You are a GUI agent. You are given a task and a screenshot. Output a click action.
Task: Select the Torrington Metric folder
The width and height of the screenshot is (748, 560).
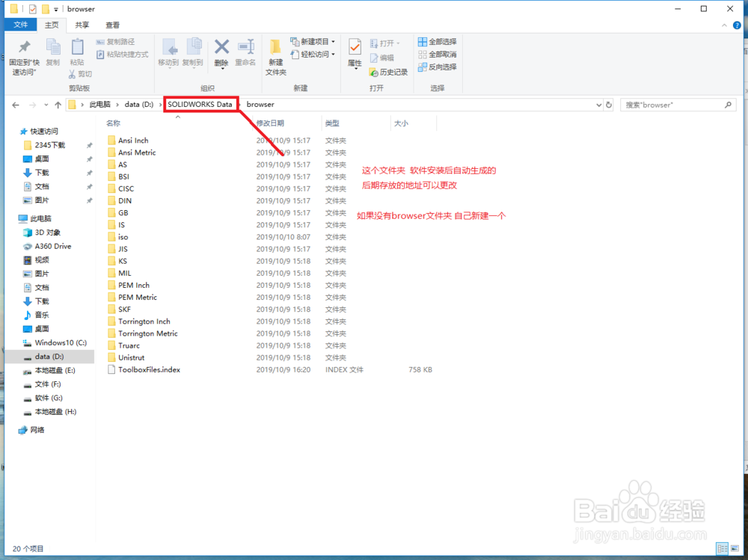148,333
